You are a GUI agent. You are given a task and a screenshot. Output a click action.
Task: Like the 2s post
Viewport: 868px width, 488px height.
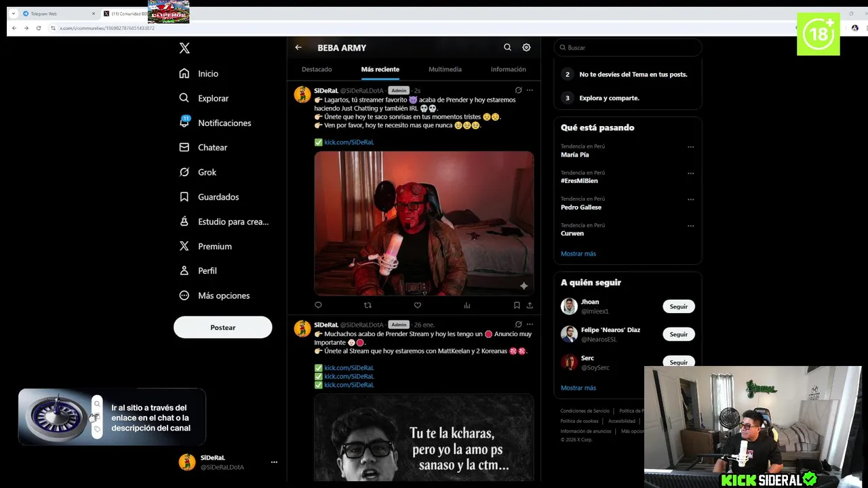click(417, 306)
